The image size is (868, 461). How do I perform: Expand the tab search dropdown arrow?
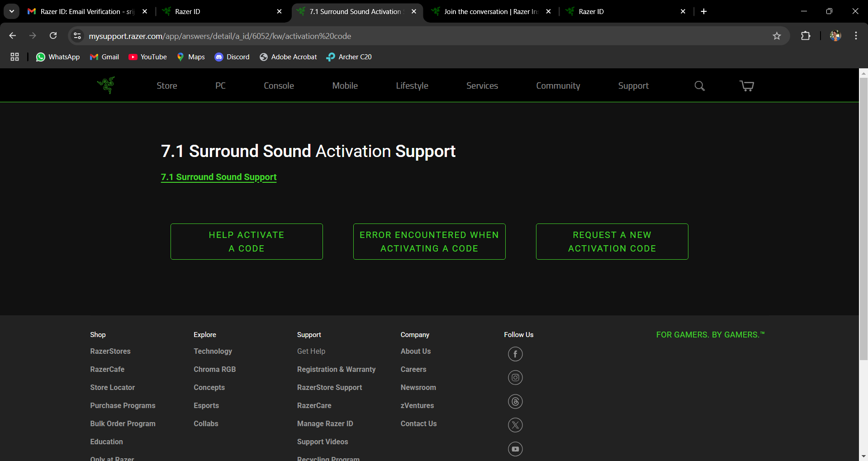[11, 11]
